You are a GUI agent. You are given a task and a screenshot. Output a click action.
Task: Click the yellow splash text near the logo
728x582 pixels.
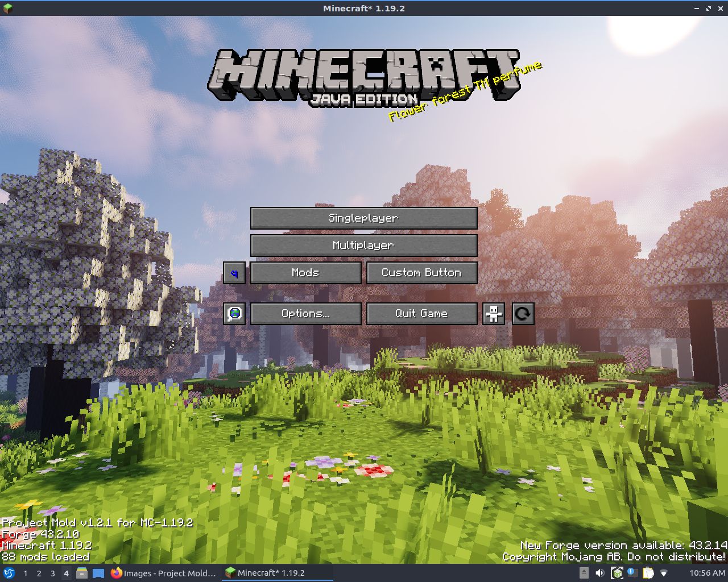click(465, 92)
